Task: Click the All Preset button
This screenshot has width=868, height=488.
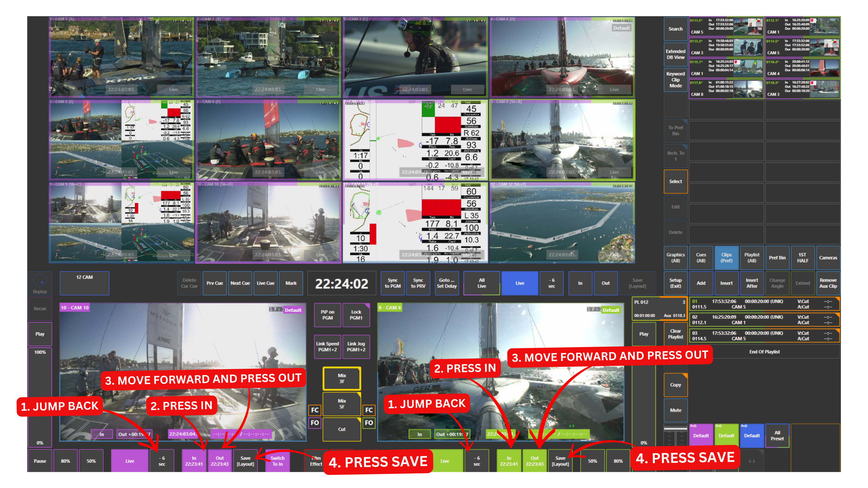Action: pos(777,436)
